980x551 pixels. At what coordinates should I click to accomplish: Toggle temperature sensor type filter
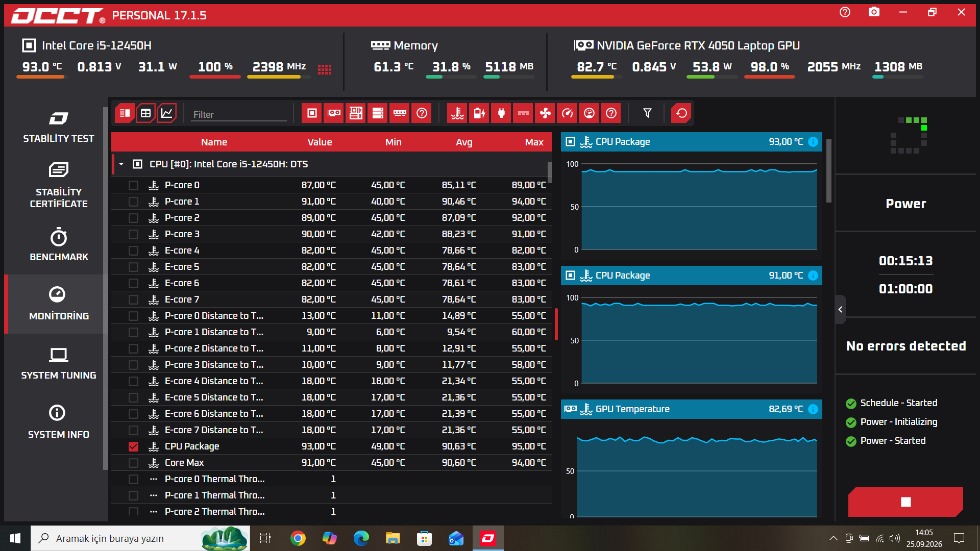[457, 113]
